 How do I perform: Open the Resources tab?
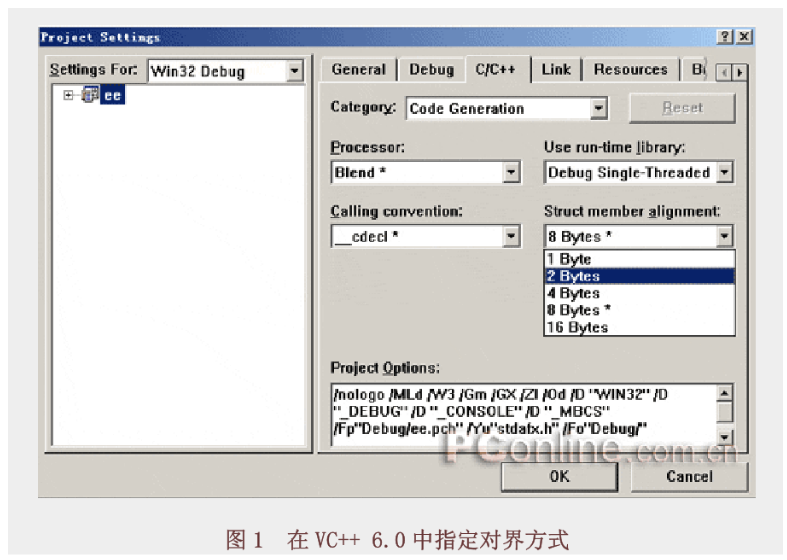[x=630, y=70]
